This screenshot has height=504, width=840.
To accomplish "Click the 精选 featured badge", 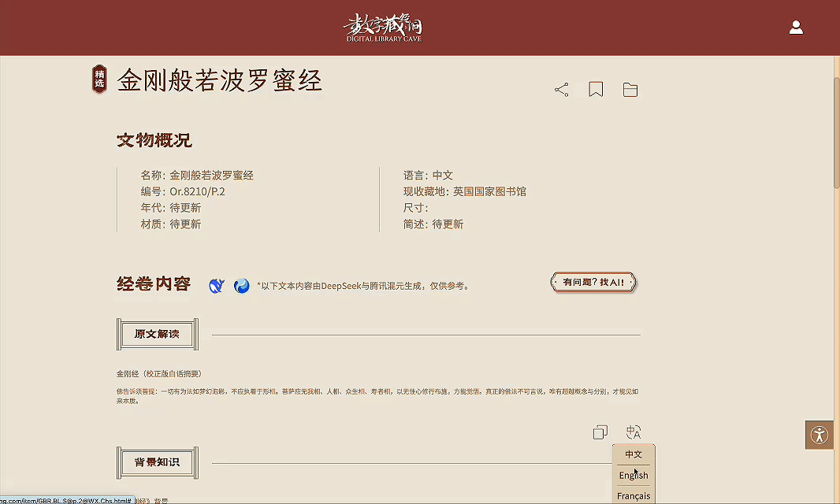I will [99, 80].
